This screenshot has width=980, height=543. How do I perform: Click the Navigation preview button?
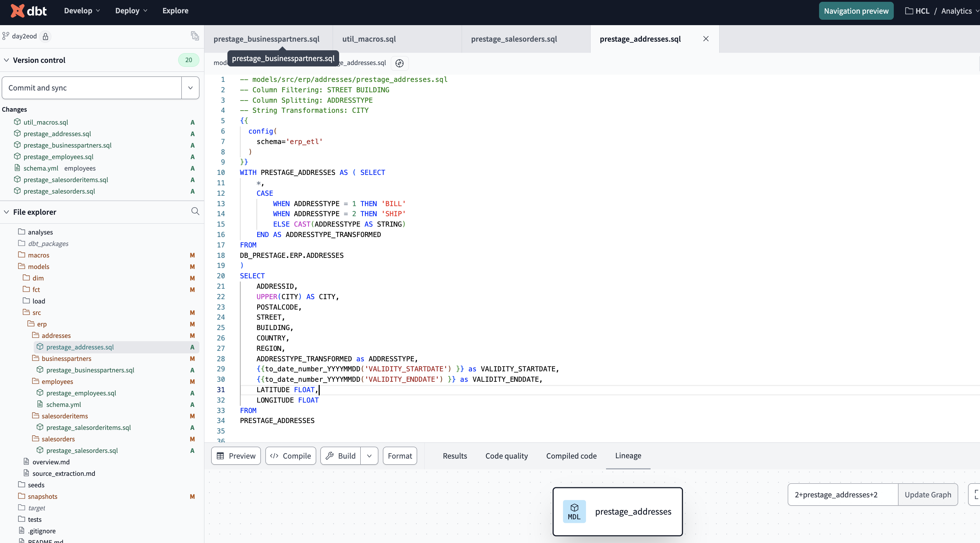point(856,11)
